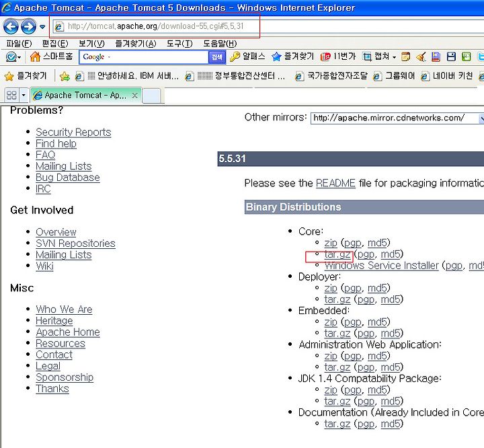Open the recent pages dropdown arrow
The height and width of the screenshot is (448, 484).
click(x=42, y=27)
